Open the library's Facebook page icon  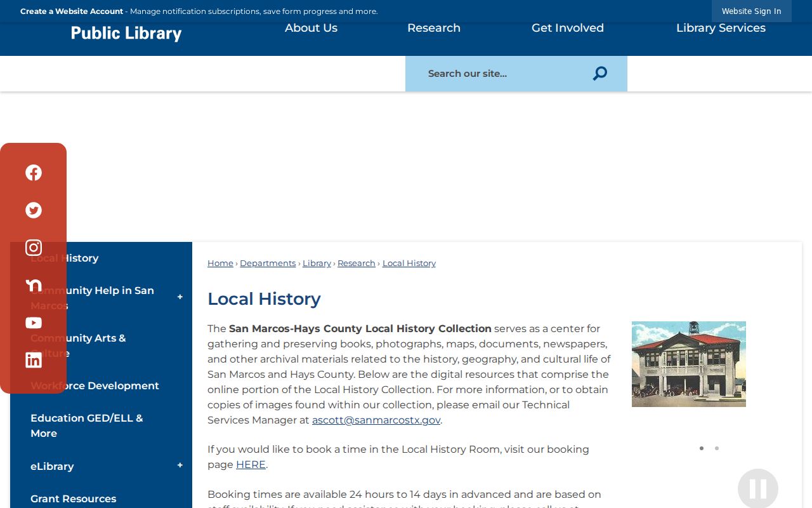34,173
